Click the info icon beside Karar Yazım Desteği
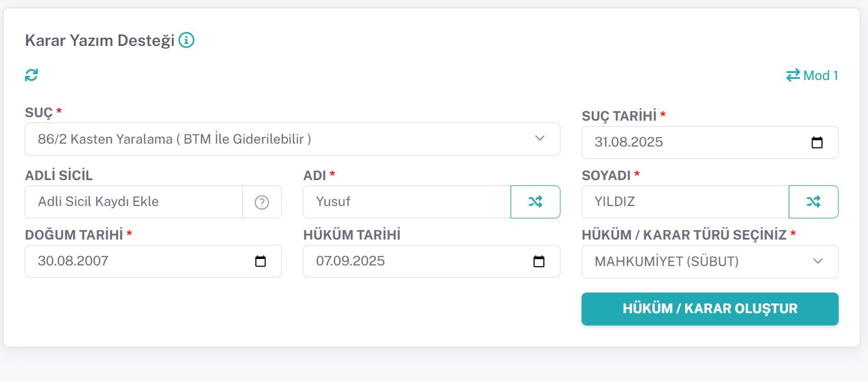The image size is (868, 382). click(x=186, y=40)
